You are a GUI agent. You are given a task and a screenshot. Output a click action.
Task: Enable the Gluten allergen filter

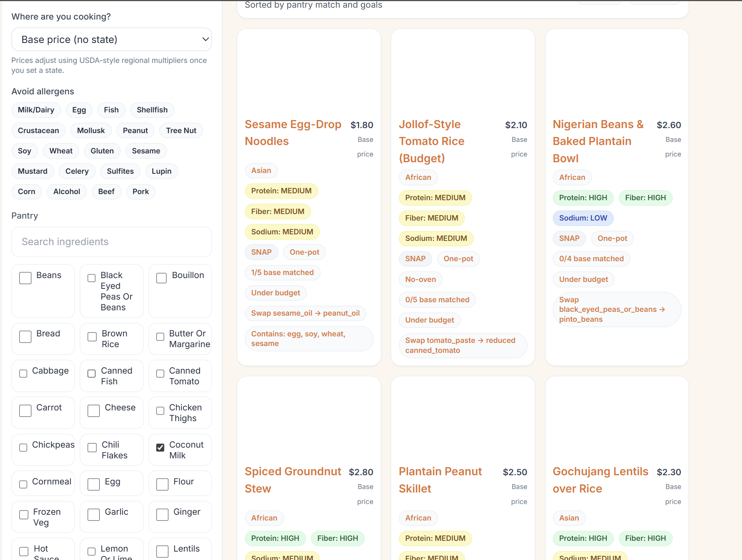pos(102,151)
